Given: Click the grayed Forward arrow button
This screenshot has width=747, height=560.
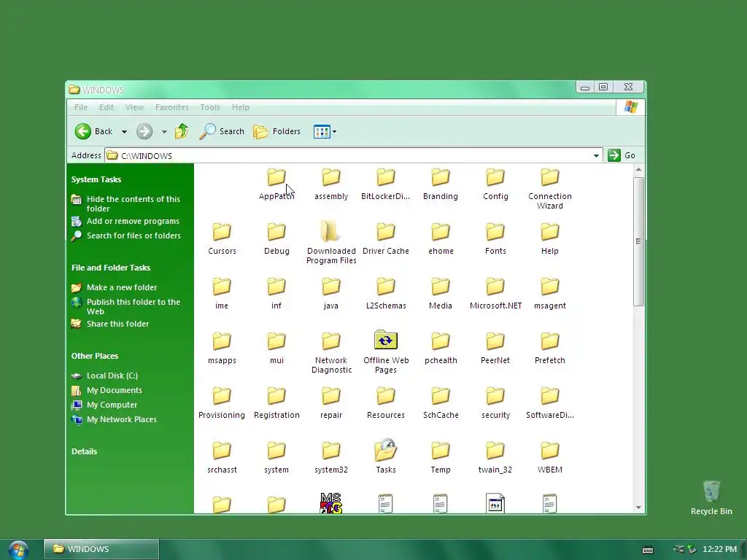Looking at the screenshot, I should pyautogui.click(x=144, y=131).
